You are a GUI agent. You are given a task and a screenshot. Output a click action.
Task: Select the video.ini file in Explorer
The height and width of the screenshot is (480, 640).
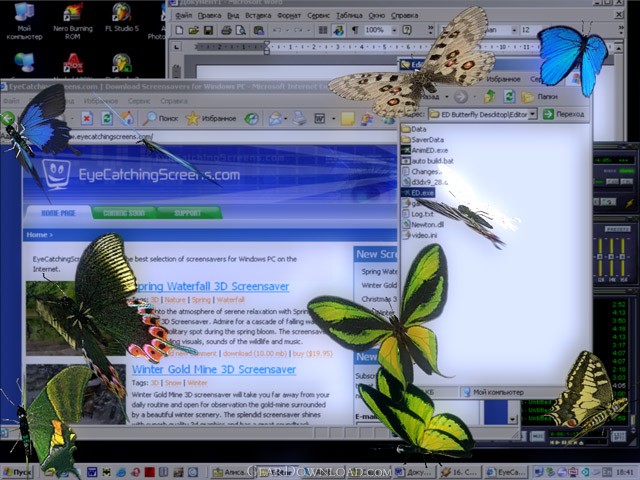tap(420, 235)
